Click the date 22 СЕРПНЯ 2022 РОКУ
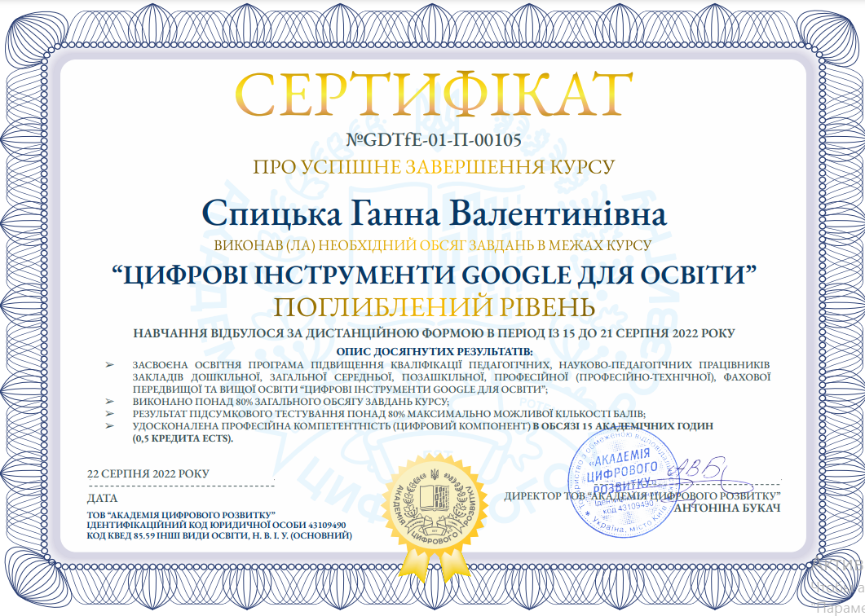 (x=148, y=473)
